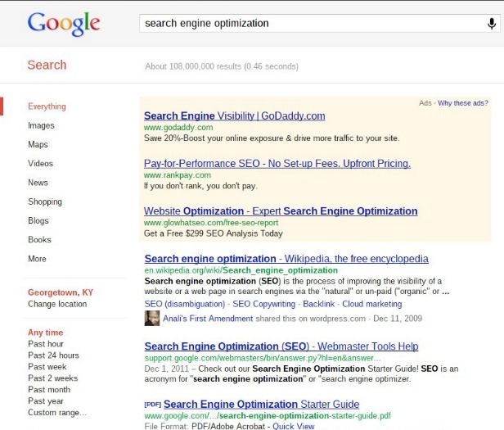
Task: Open the Videos search category
Action: click(40, 163)
